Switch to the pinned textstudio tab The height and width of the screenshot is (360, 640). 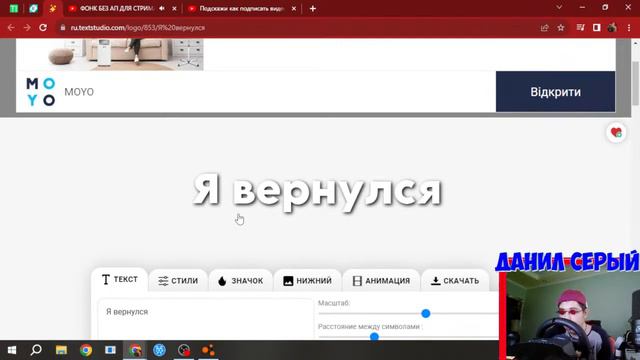click(53, 9)
